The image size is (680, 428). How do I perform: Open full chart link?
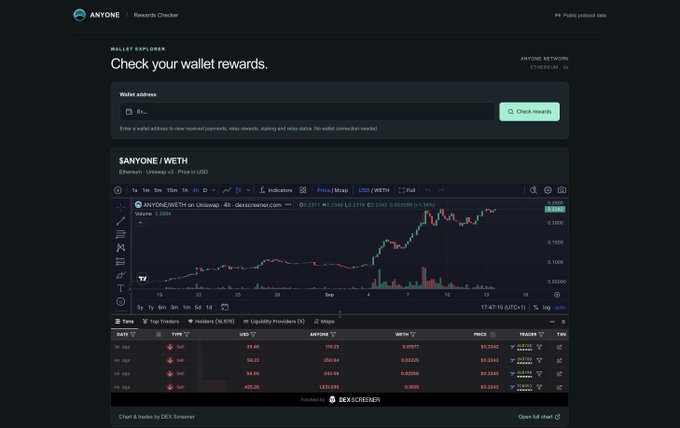pyautogui.click(x=539, y=417)
